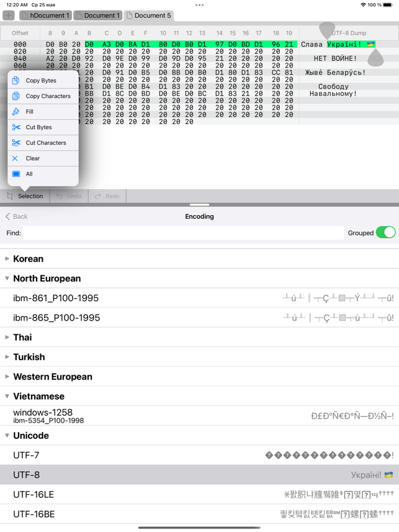Tap the three-dot multitasking indicator

coord(199,5)
